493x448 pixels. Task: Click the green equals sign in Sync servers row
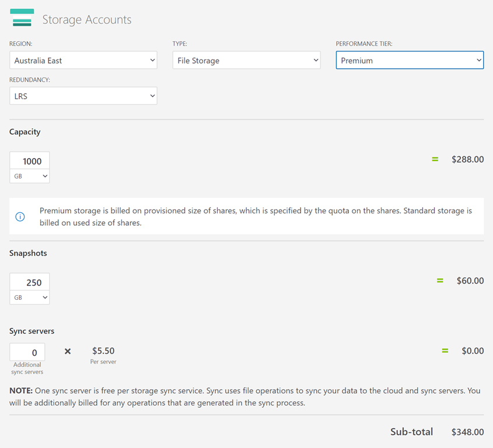(x=445, y=351)
